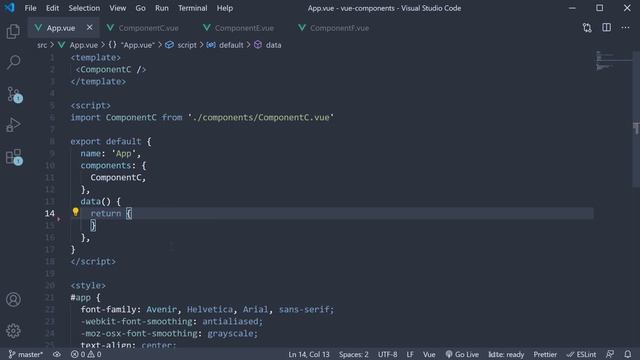Click the master branch indicator
The width and height of the screenshot is (640, 360).
coord(26,354)
